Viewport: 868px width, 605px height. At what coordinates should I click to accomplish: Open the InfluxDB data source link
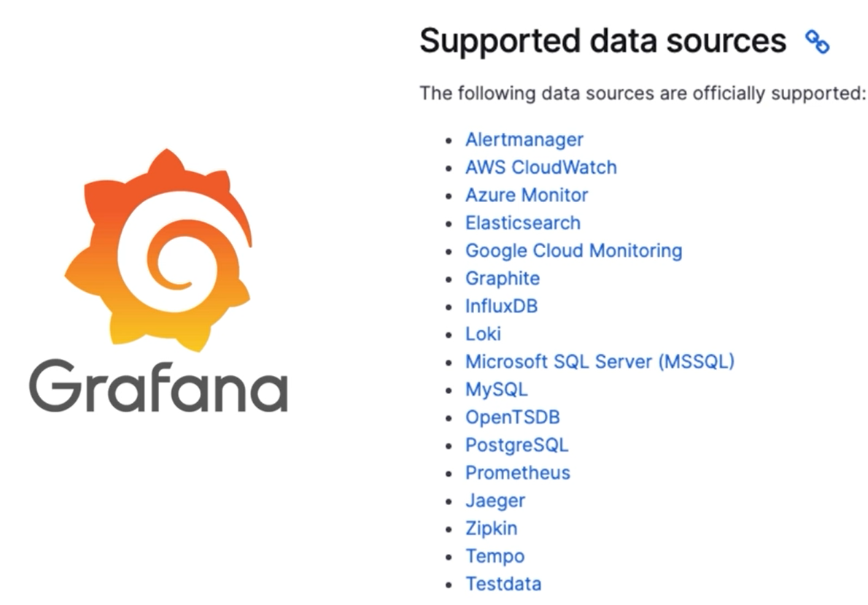[502, 306]
